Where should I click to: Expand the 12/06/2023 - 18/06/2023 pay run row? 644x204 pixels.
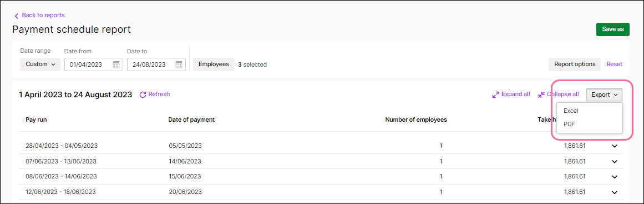tap(615, 192)
